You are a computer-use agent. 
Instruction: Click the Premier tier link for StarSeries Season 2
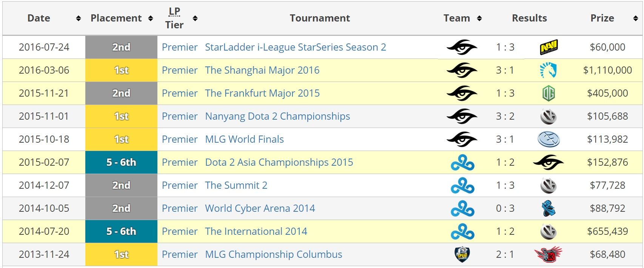(x=180, y=47)
